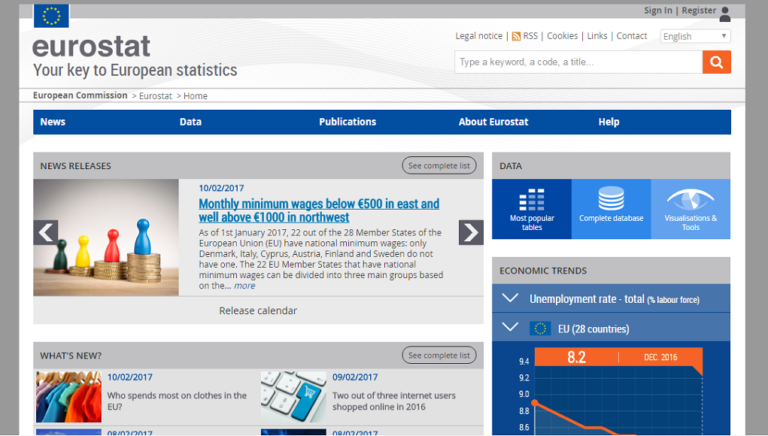Click the Eurostat breadcrumb link
Image resolution: width=768 pixels, height=436 pixels.
point(156,96)
